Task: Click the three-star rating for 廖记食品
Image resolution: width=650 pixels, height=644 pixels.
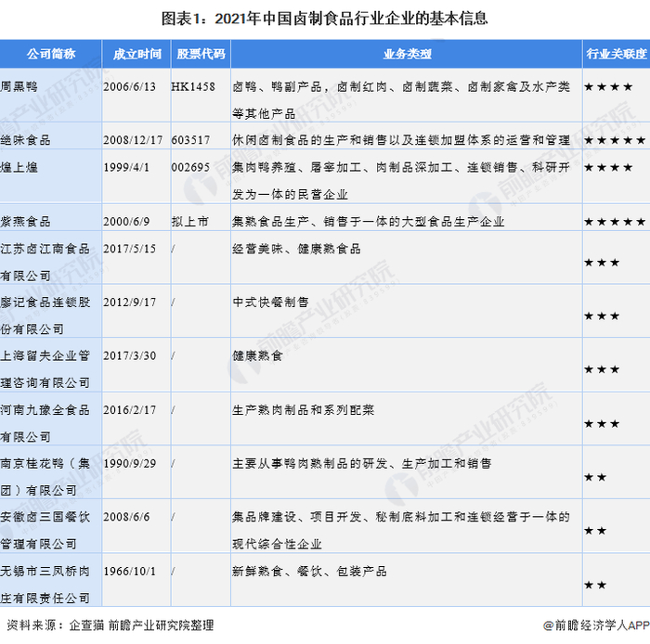Action: (602, 316)
